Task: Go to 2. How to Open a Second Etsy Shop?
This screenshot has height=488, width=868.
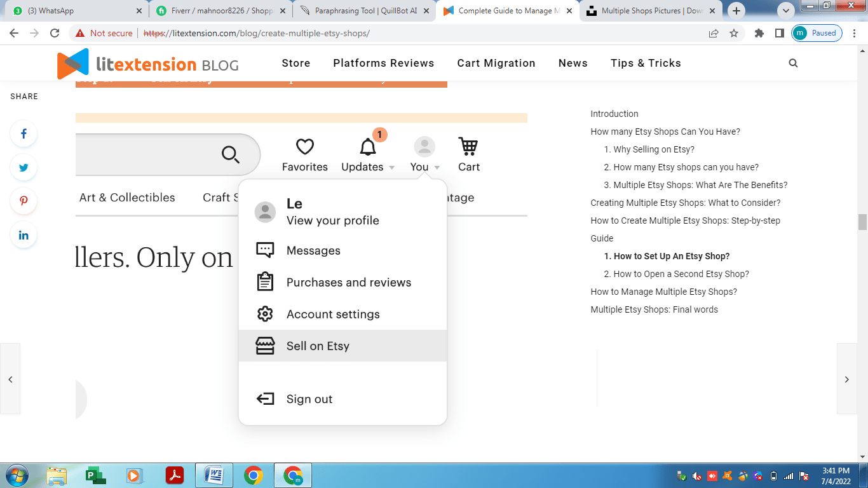Action: point(677,274)
